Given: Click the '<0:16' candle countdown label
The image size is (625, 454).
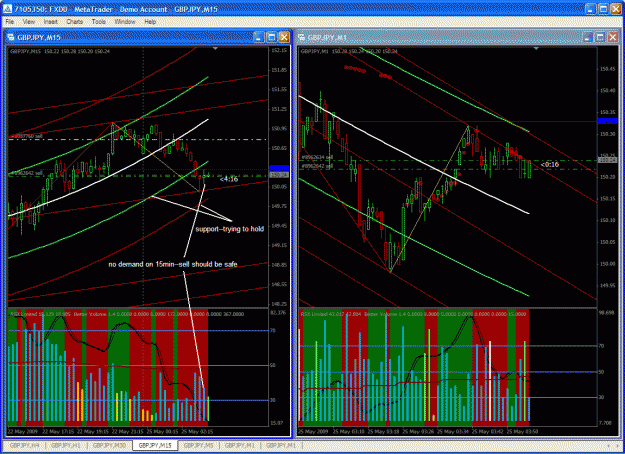Looking at the screenshot, I should (550, 164).
